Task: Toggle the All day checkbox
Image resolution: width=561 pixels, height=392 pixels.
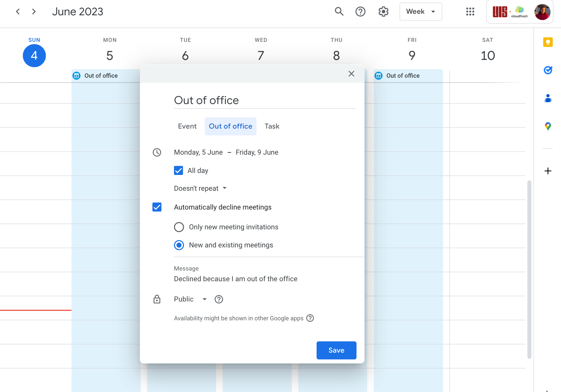Action: point(178,170)
